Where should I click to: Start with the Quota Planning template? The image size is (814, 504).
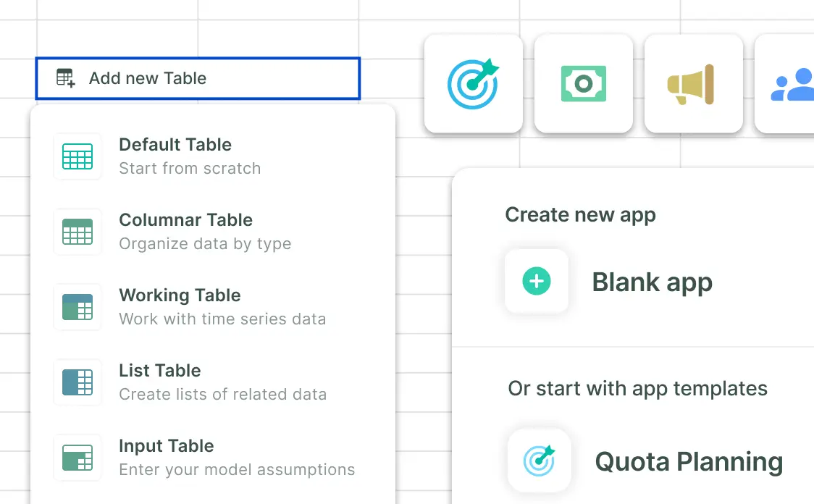(x=689, y=461)
